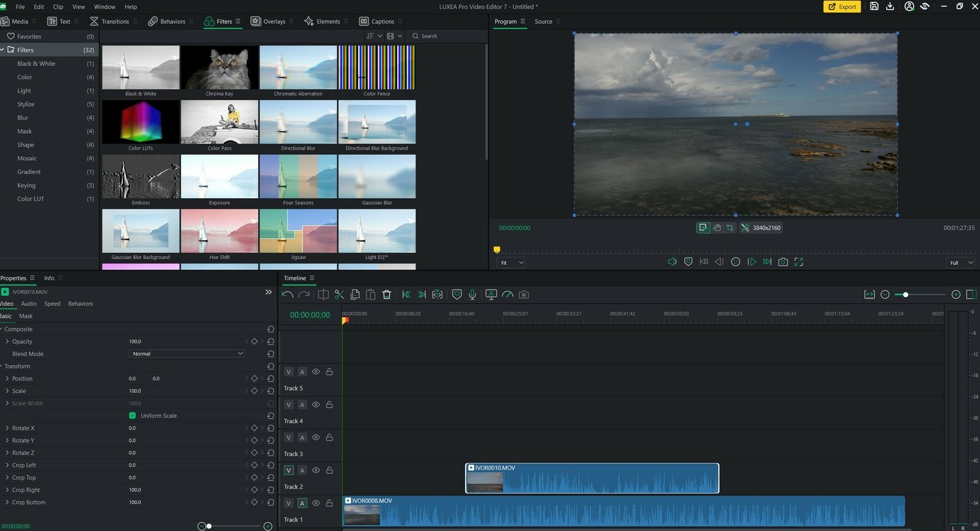The width and height of the screenshot is (980, 531).
Task: Select the Stylize filter category
Action: tap(26, 105)
